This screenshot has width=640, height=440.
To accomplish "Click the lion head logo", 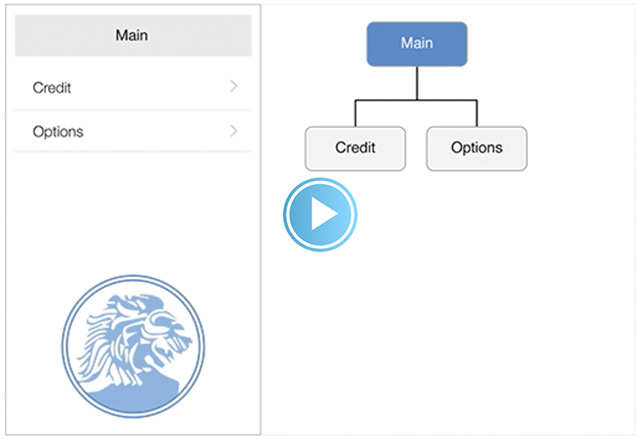I will 133,347.
